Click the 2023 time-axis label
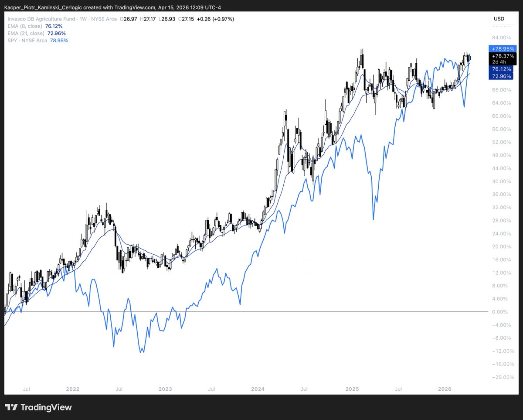Screen dimensions: 523x420 (x=165, y=389)
